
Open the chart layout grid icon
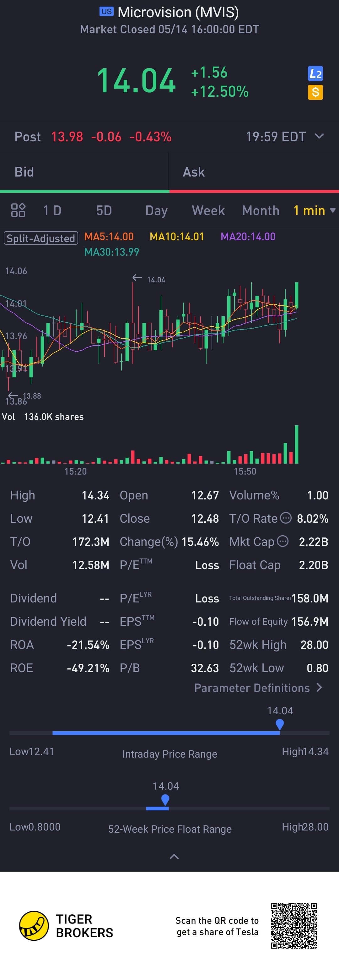[18, 210]
